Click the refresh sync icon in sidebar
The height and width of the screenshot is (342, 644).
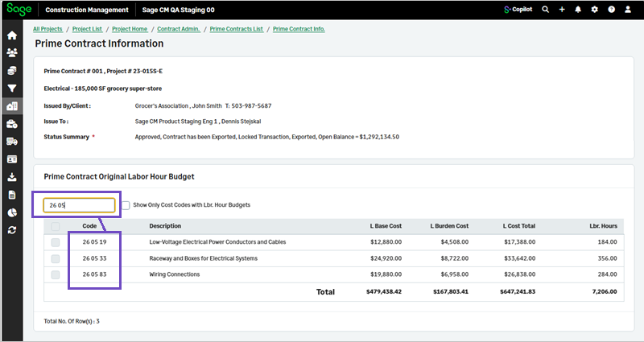[11, 230]
